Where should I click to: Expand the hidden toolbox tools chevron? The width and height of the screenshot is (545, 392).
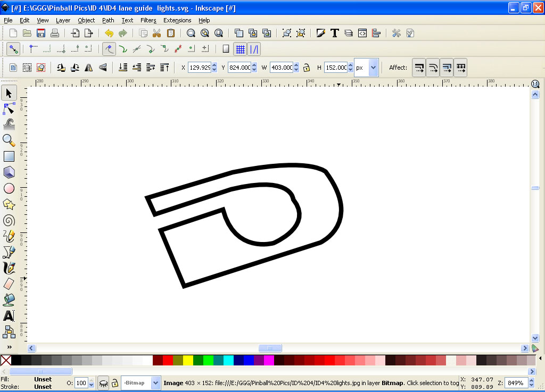[9, 347]
